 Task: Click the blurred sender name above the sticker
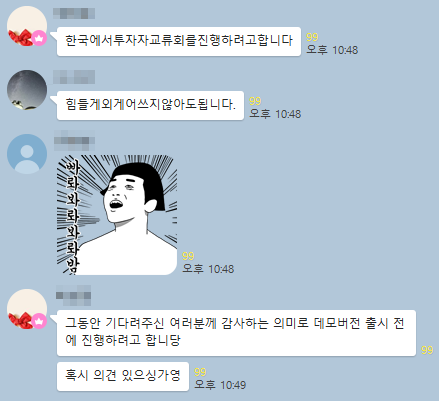coord(74,140)
